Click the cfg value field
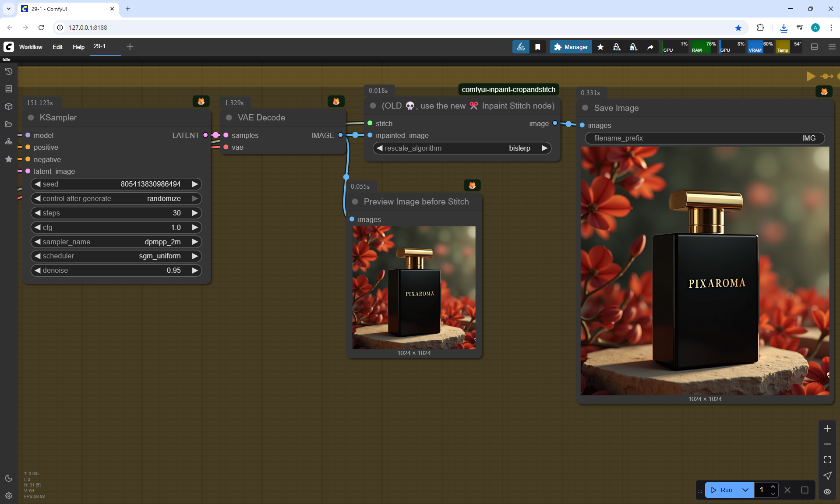Screen dimensions: 840x504 [x=116, y=227]
